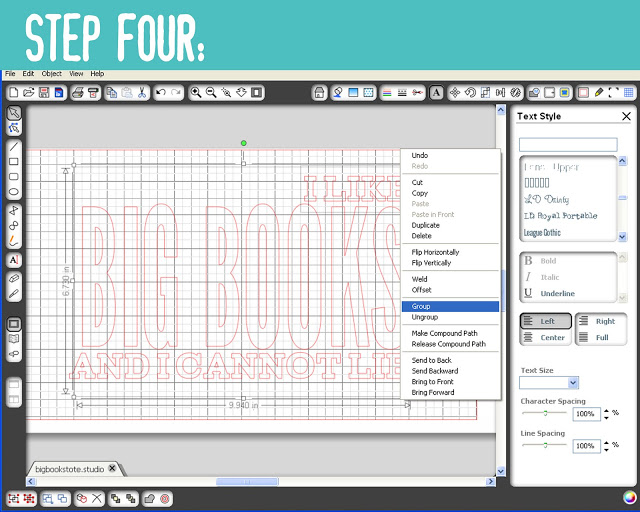
Task: Choose Make Compound Path in context menu
Action: point(450,333)
